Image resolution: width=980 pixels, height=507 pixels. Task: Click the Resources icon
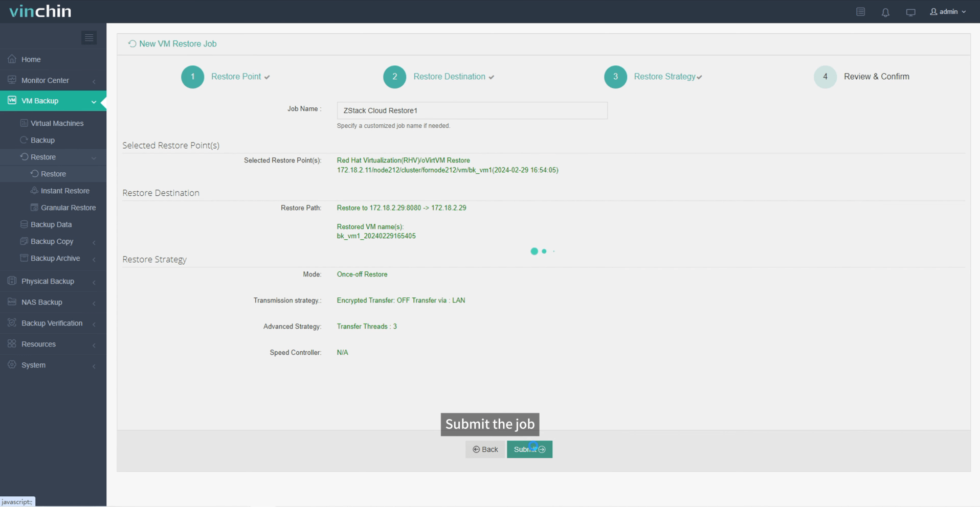pyautogui.click(x=12, y=344)
